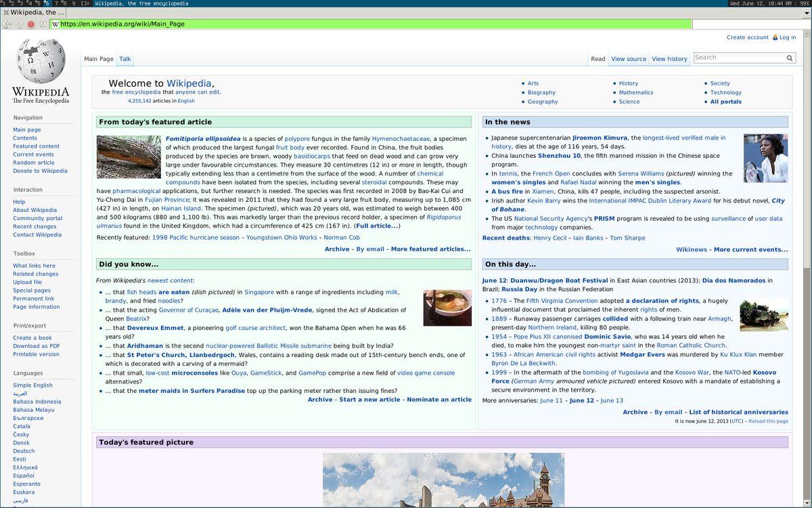Open the Technology portal link
This screenshot has height=508, width=812.
(726, 93)
